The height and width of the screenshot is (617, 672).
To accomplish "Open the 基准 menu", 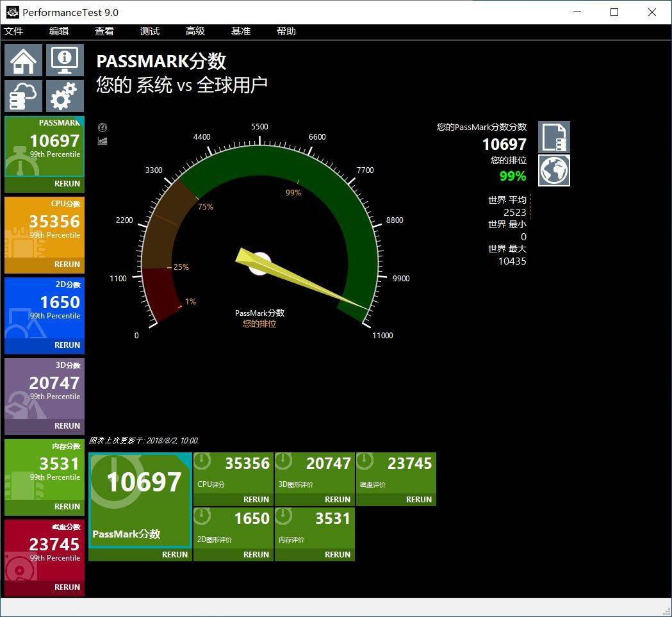I will (x=241, y=31).
